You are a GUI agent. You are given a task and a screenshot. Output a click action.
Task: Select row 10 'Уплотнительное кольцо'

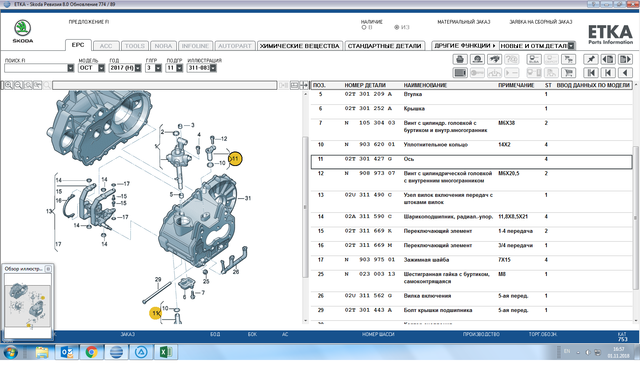tap(471, 145)
